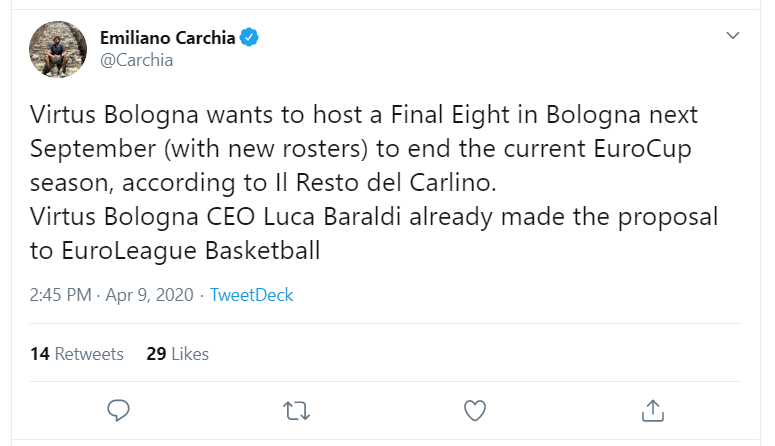The height and width of the screenshot is (446, 775).
Task: Click the Emiliano Carchia display name
Action: 167,38
